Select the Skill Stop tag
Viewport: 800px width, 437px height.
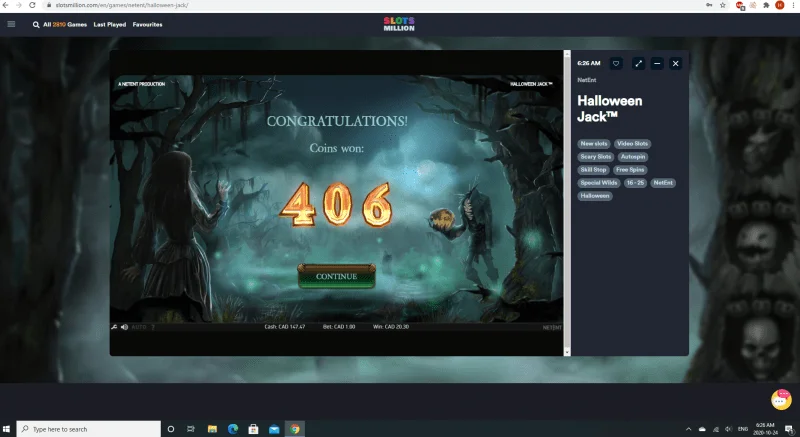[593, 170]
